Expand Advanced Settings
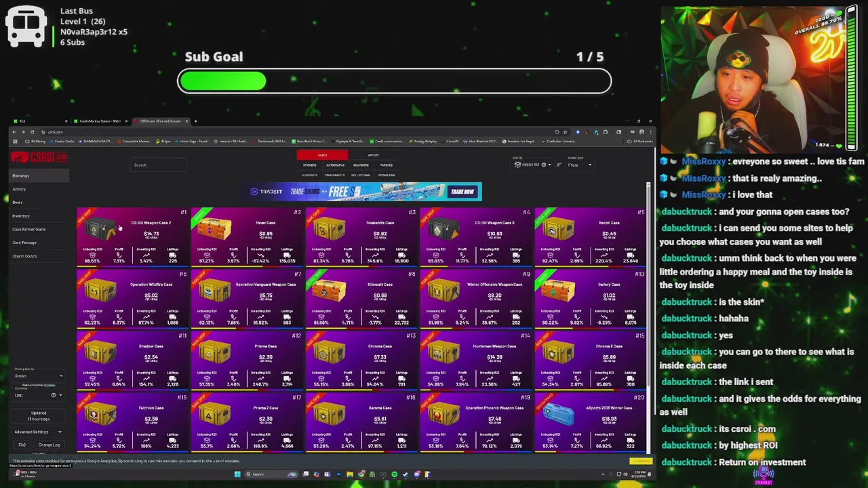Screen dimensions: 868x488 point(39,432)
